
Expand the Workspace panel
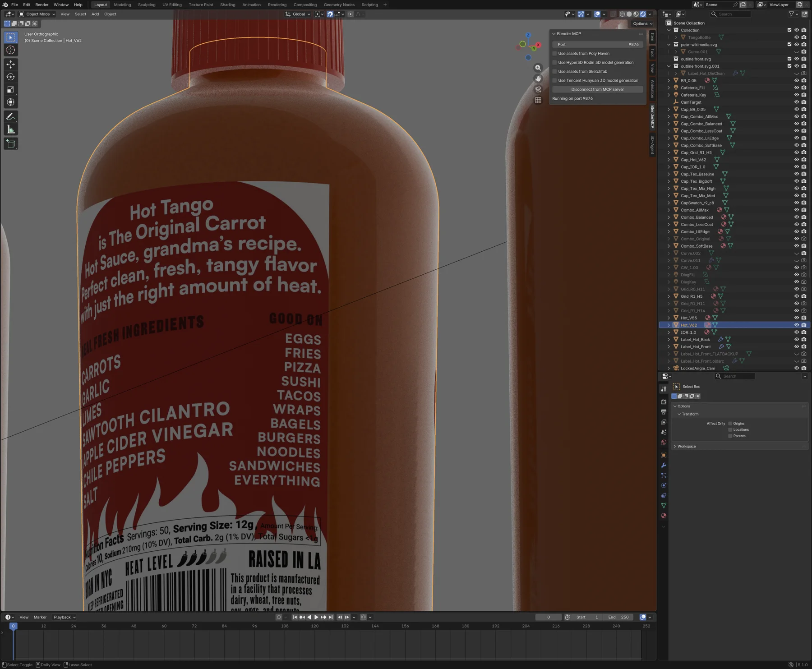[x=686, y=447]
